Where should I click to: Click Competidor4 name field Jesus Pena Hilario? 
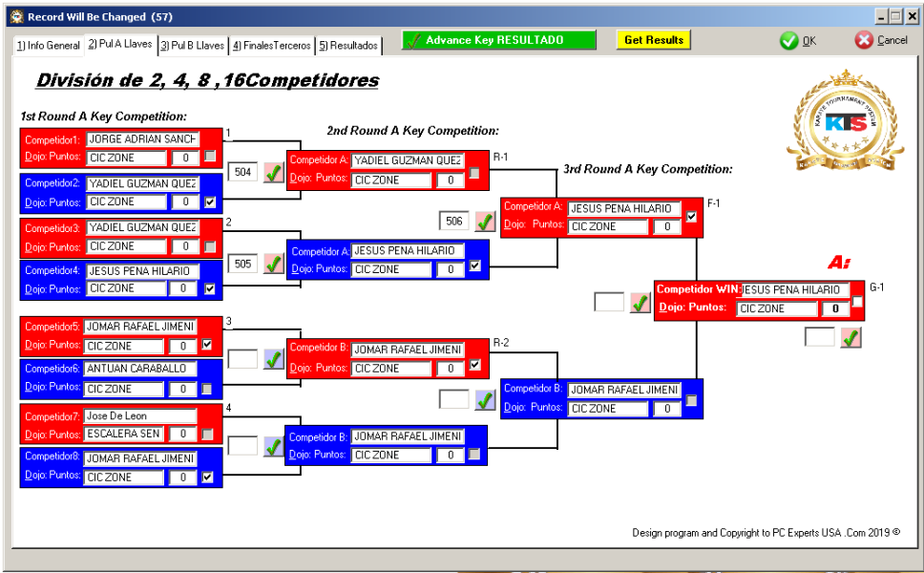(x=142, y=271)
